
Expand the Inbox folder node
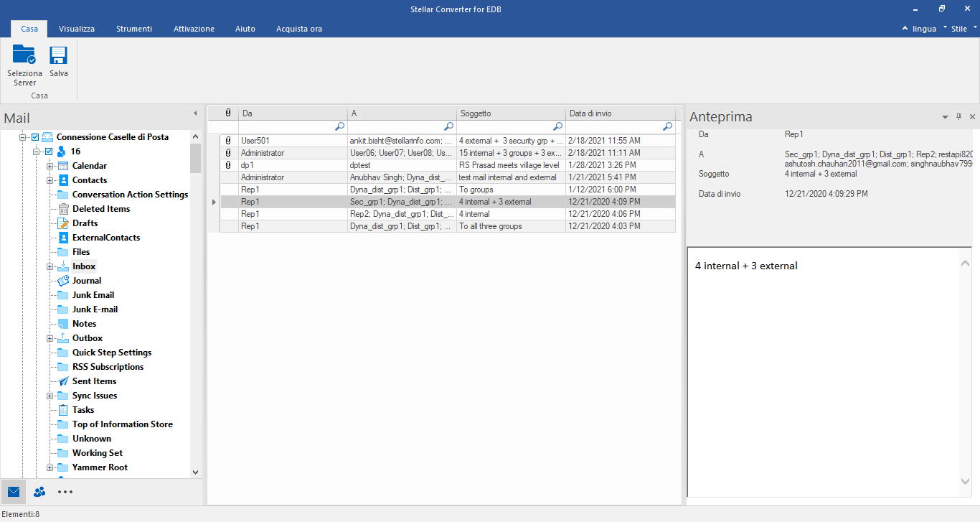(50, 266)
